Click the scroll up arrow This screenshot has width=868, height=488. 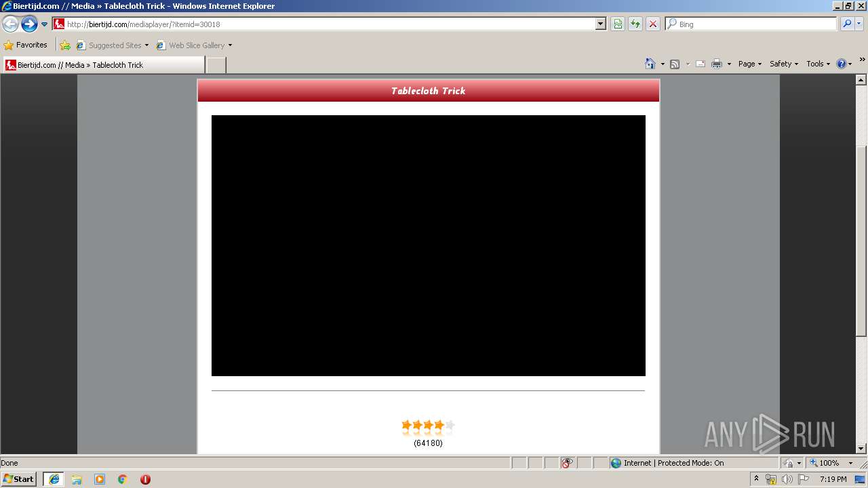tap(861, 80)
